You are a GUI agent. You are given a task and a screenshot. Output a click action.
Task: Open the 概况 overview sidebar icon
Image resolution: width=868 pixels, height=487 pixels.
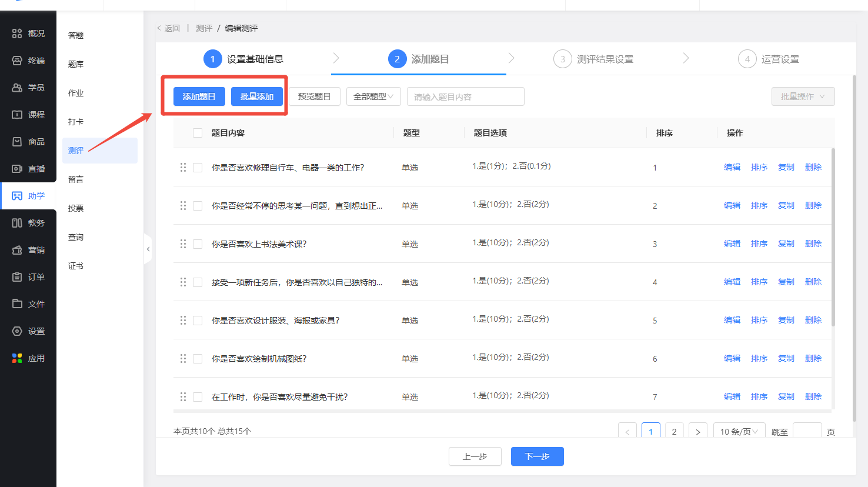pos(17,34)
